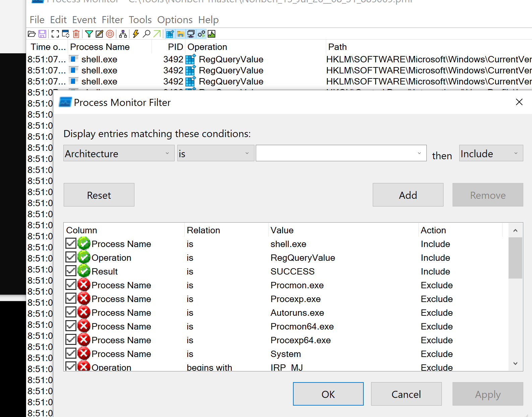This screenshot has width=532, height=417.
Task: Open the Options menu
Action: pos(175,20)
